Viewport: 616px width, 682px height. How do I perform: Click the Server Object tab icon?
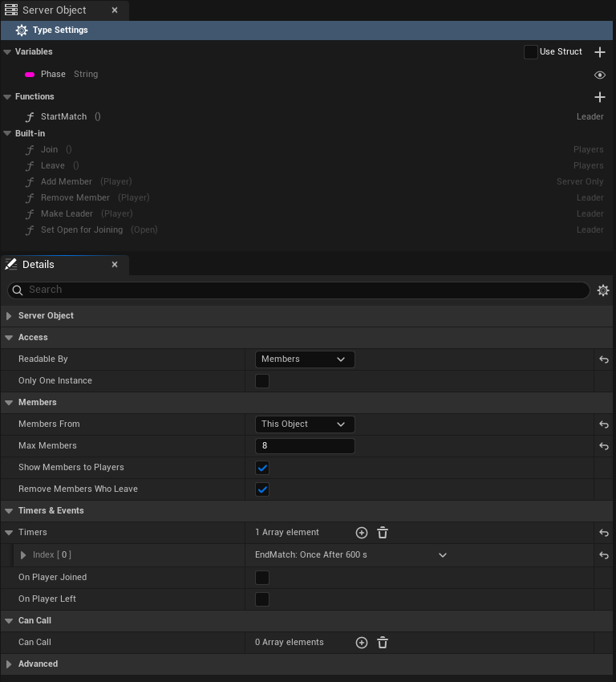click(x=11, y=10)
